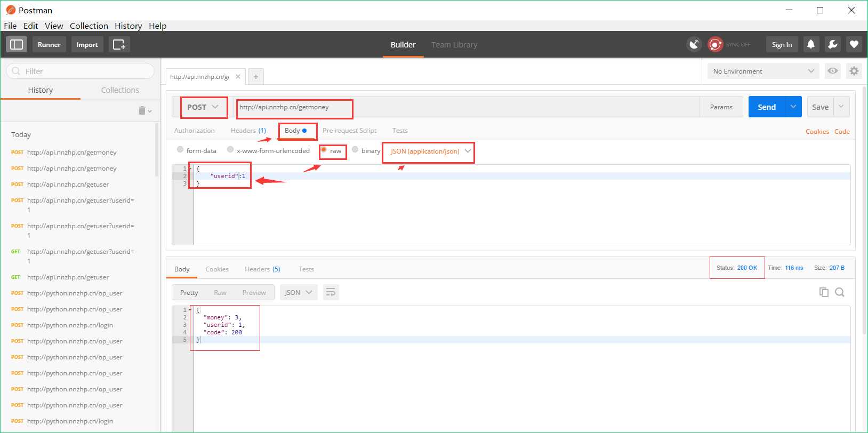Search the response body icon
This screenshot has height=433, width=868.
(840, 292)
